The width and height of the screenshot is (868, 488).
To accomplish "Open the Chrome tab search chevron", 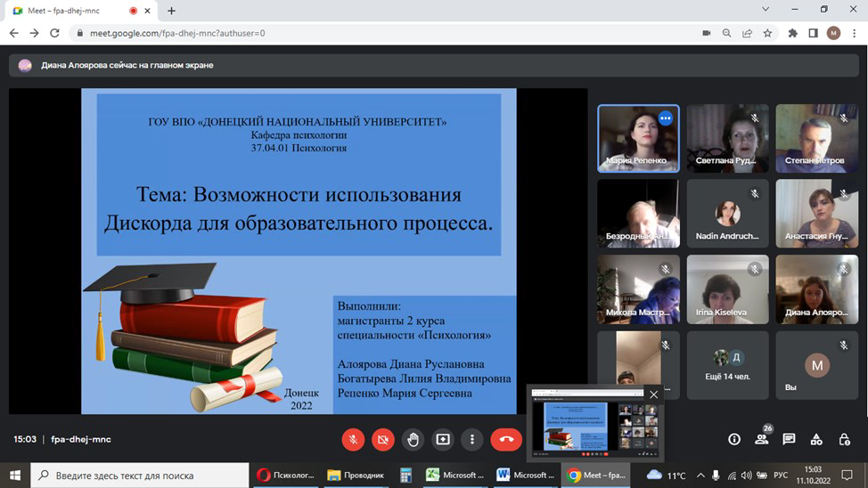I will click(x=766, y=10).
